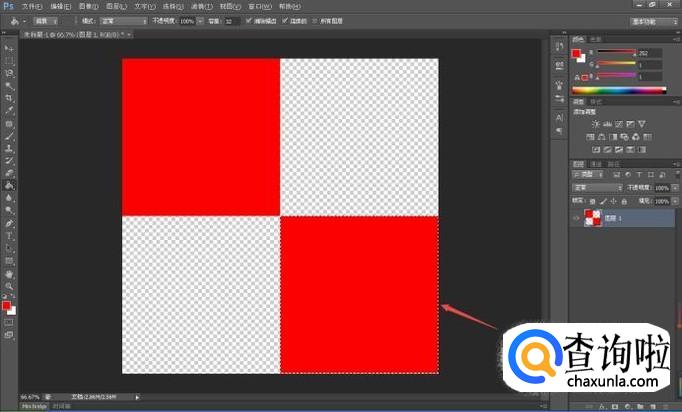The image size is (682, 412).
Task: Click the color spectrum ramp in Color panel
Action: tap(622, 91)
